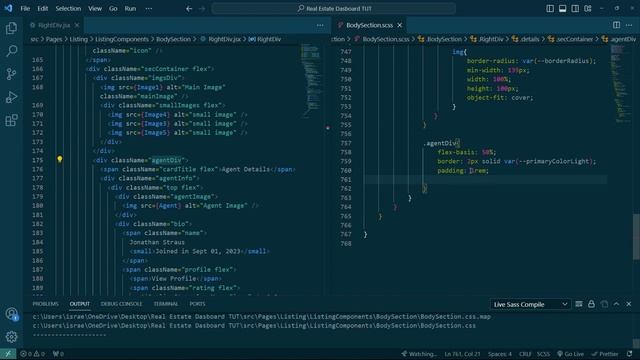Click Go Live in status bar
640x360 pixels.
tap(571, 354)
